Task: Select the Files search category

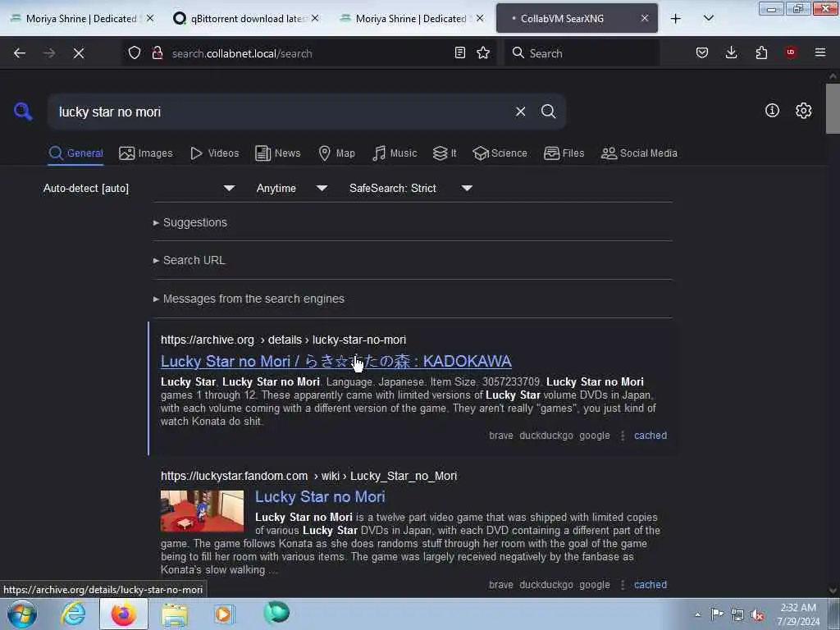Action: 564,153
